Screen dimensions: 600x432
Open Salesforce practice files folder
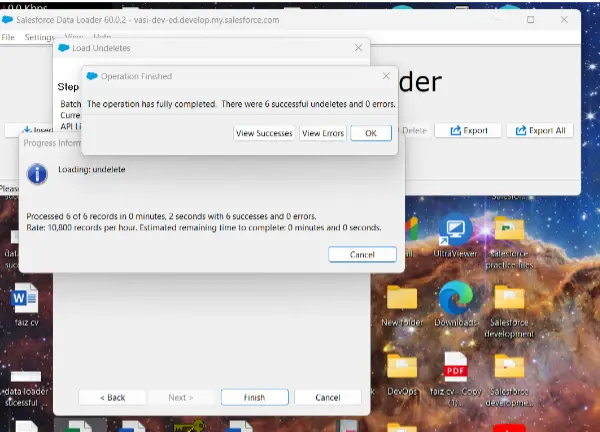click(509, 242)
